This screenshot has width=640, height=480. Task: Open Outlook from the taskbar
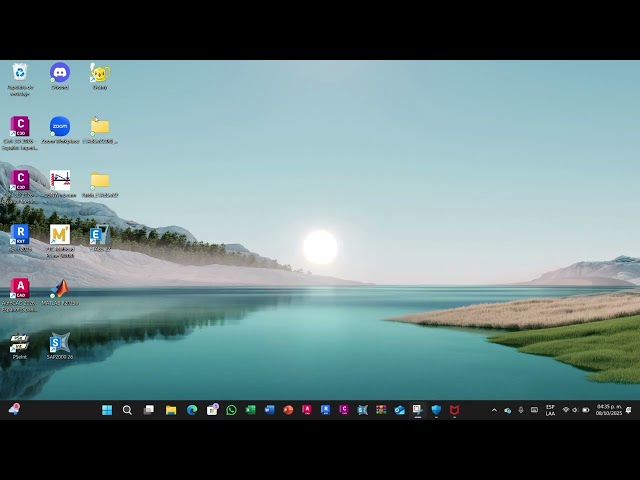tap(400, 410)
